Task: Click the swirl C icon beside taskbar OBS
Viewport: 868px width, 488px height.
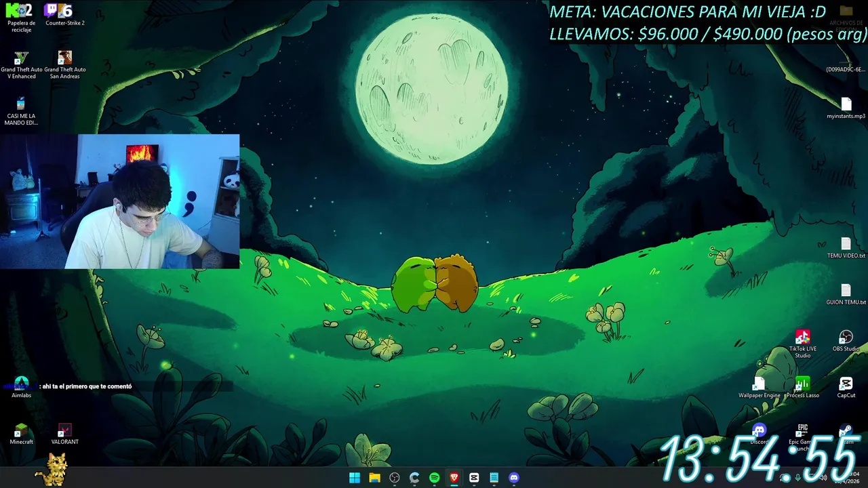Action: pos(414,478)
